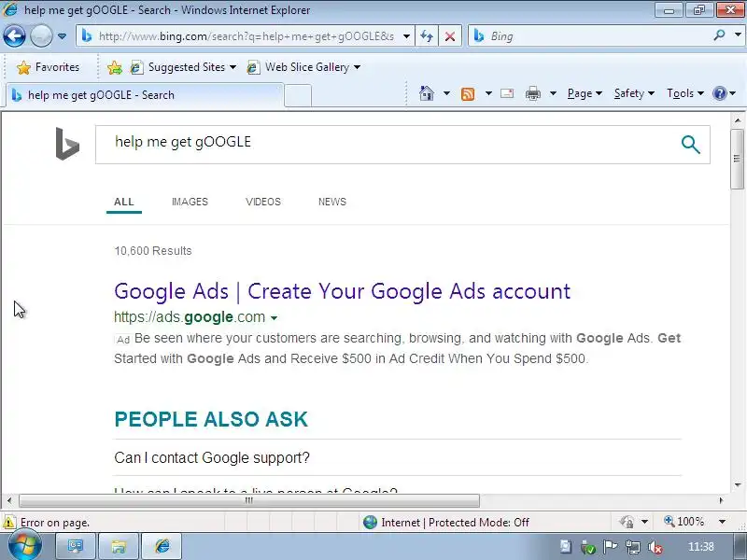This screenshot has height=560, width=747.
Task: Click the taskbar clock showing 11:38
Action: [700, 547]
